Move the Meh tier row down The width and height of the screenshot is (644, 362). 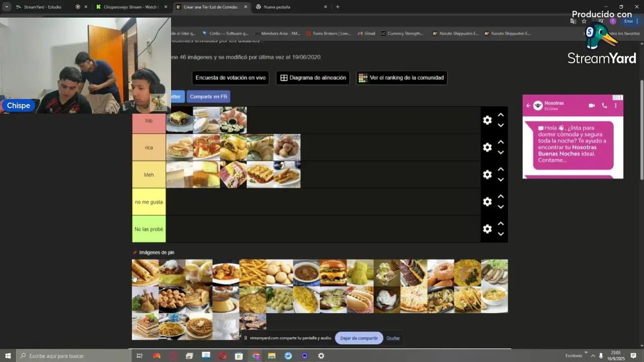[501, 179]
